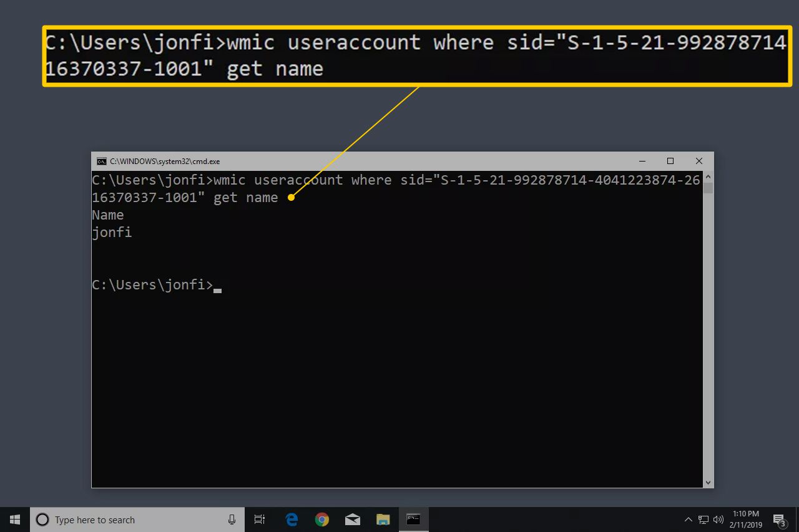This screenshot has width=799, height=532.
Task: Open Task View from the taskbar
Action: 260,520
